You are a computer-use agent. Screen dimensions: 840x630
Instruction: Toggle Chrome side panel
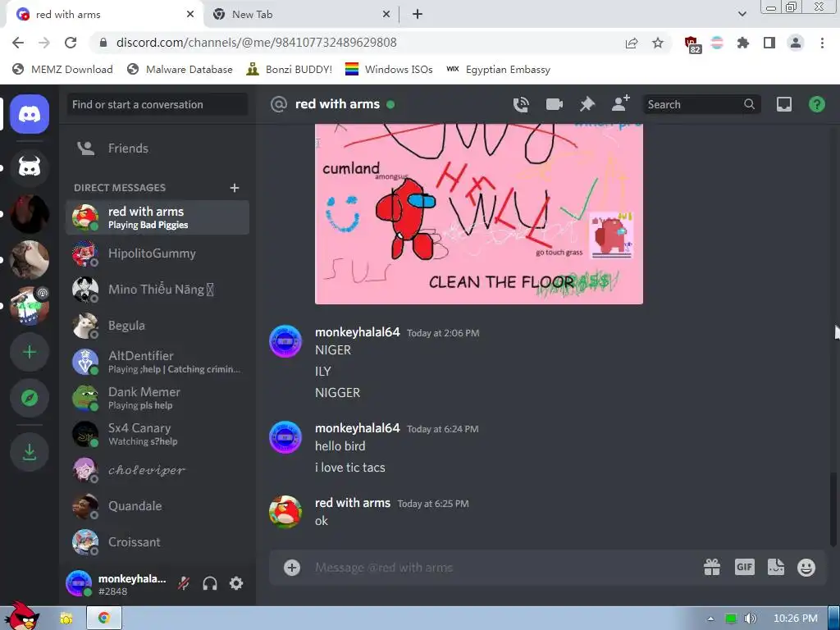point(769,43)
